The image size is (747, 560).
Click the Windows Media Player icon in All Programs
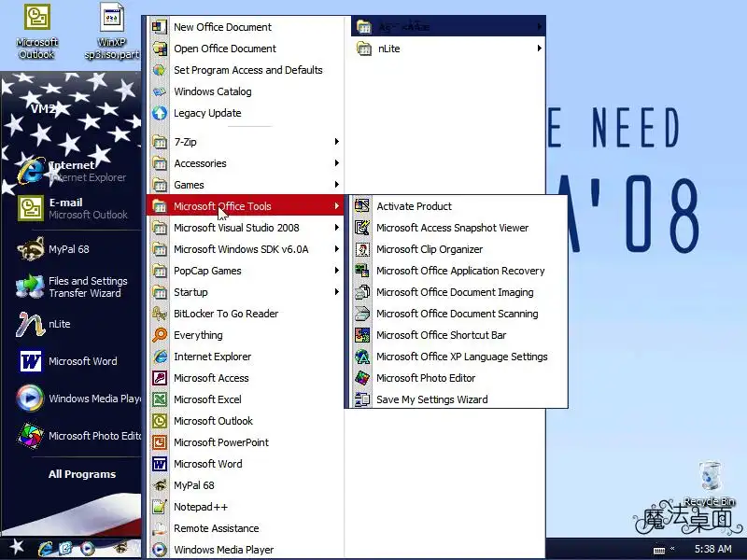159,550
